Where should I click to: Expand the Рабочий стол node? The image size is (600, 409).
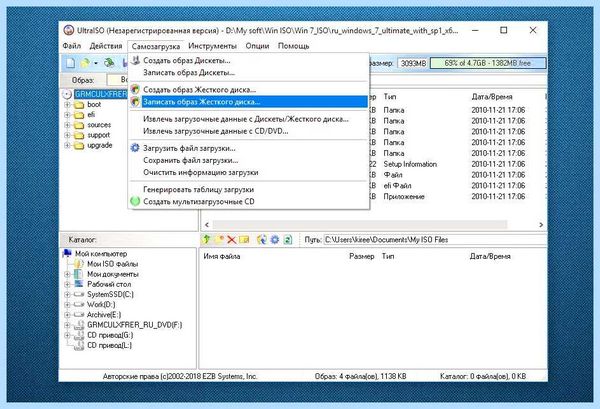click(x=67, y=284)
